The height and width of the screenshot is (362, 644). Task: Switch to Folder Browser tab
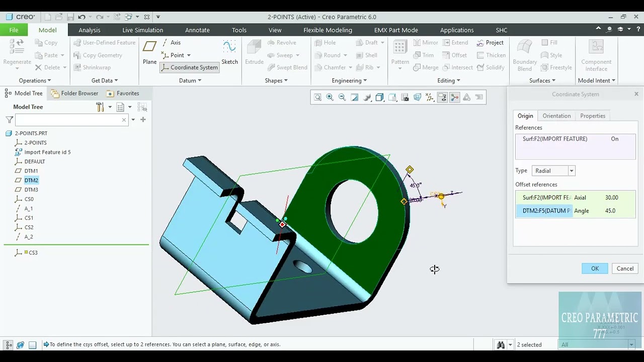pyautogui.click(x=74, y=94)
